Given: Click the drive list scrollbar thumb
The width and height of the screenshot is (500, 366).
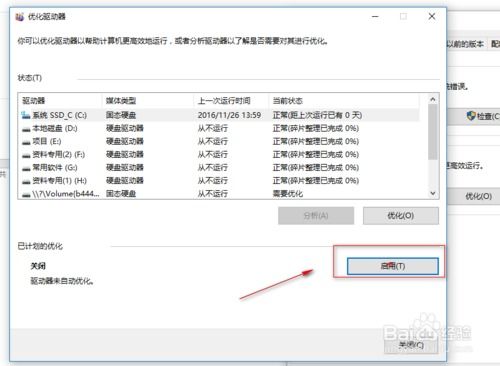Looking at the screenshot, I should [433, 132].
